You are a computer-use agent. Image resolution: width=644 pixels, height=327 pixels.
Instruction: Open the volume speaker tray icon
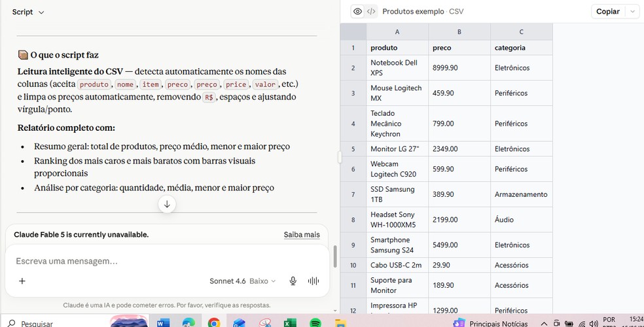tap(594, 324)
